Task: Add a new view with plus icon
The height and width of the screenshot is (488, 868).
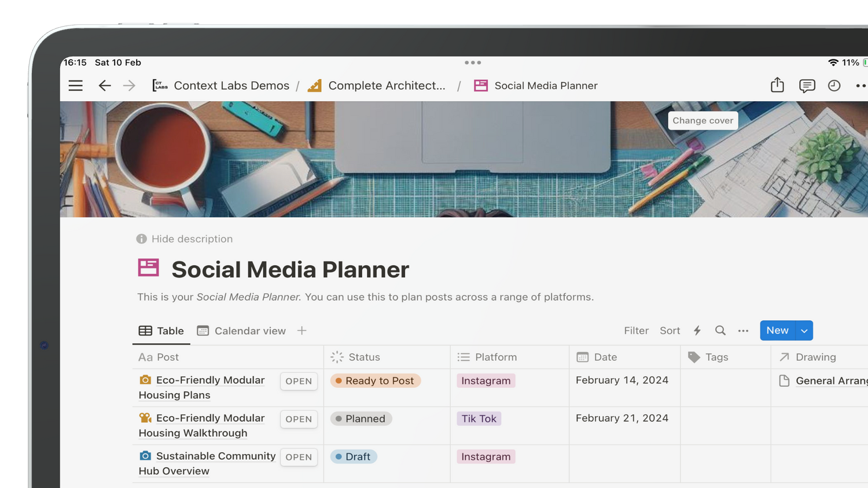Action: point(301,330)
